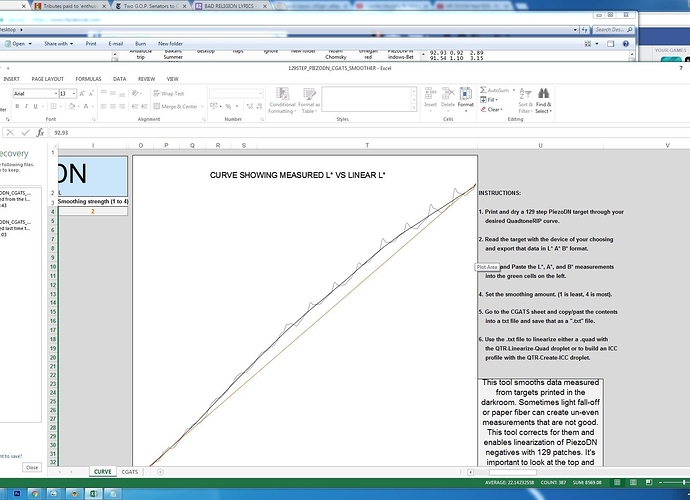690x500 pixels.
Task: Open the Sort & Filter dropdown
Action: pyautogui.click(x=525, y=100)
